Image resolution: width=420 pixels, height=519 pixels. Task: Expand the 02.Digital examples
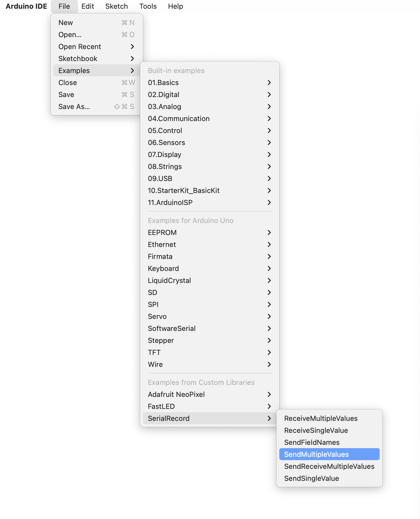(209, 95)
